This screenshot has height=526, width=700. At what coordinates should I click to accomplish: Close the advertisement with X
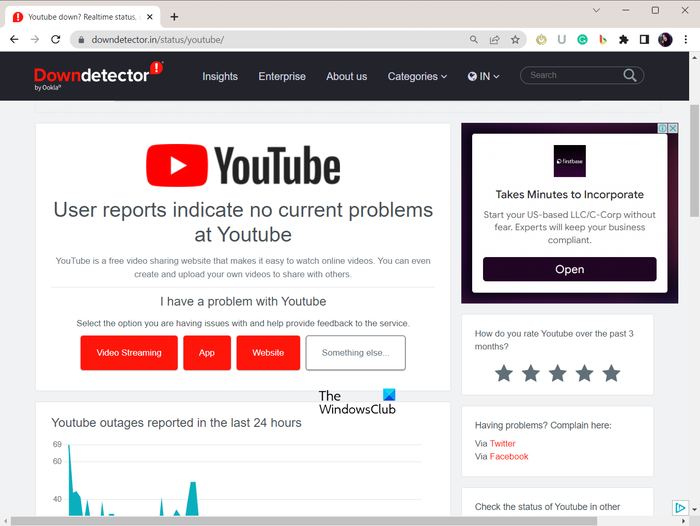point(673,128)
